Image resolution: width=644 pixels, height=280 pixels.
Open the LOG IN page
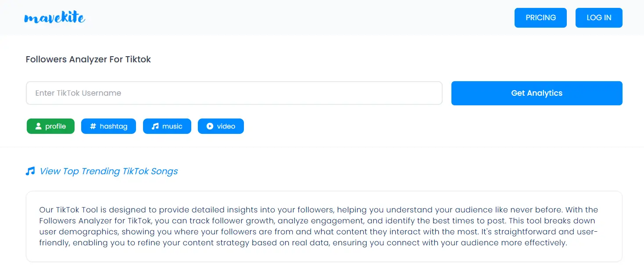pyautogui.click(x=599, y=18)
